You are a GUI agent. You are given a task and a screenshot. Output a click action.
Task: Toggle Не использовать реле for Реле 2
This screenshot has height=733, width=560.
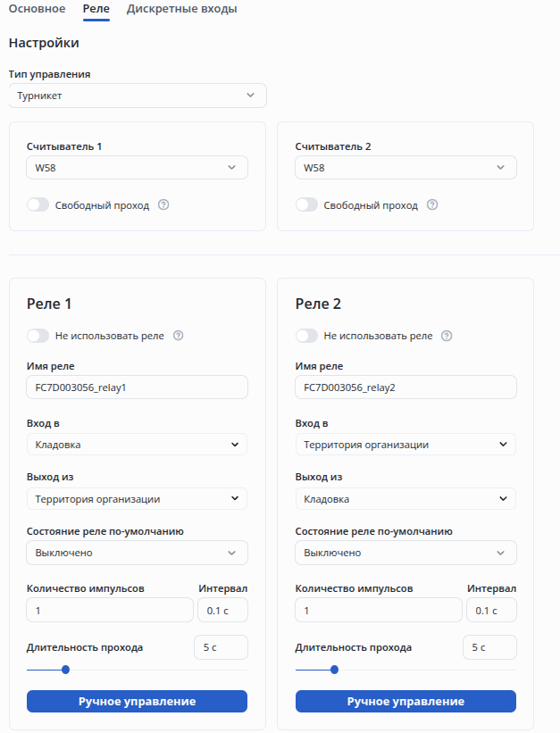(x=307, y=336)
